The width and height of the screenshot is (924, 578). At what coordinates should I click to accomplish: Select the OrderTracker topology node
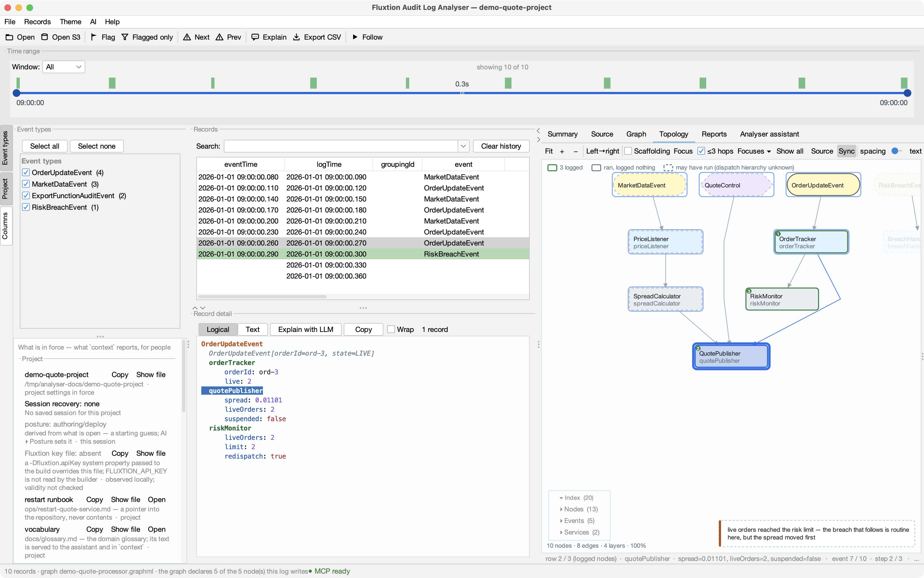[811, 242]
